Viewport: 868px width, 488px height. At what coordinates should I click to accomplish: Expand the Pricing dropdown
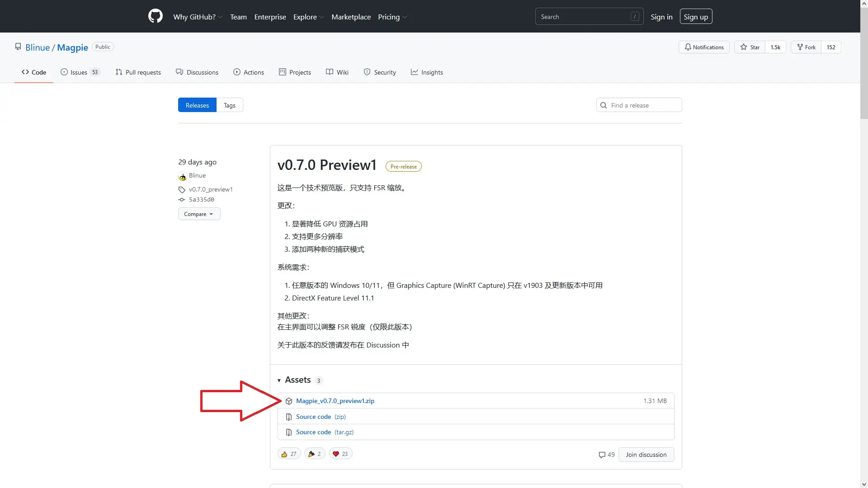pos(392,17)
